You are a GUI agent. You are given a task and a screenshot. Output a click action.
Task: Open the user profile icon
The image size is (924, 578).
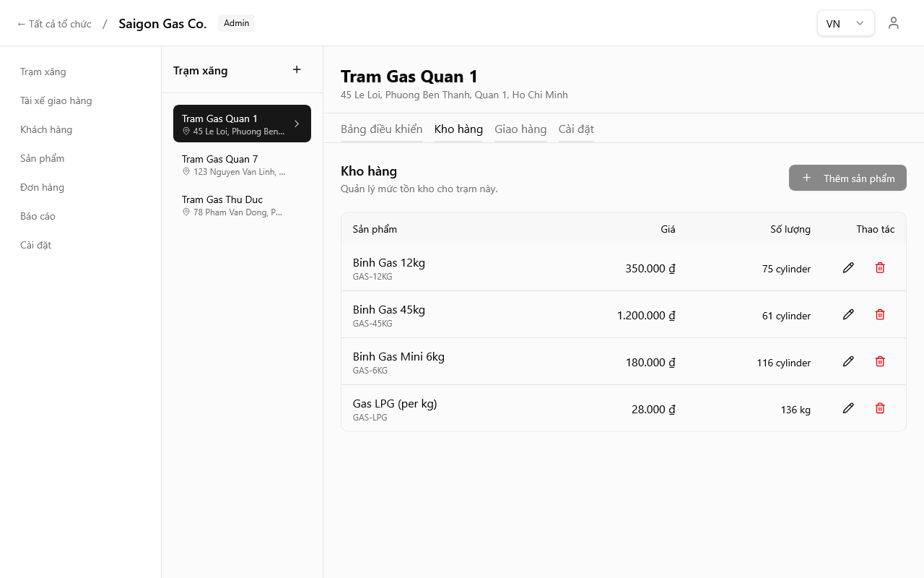(x=894, y=23)
